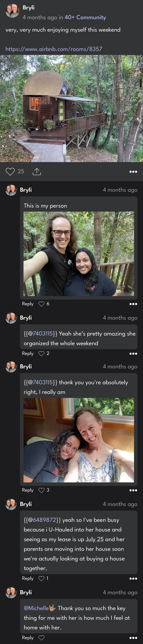Screen dimensions: 143x644
Task: Heart the 'This is my person' comment
Action: pyautogui.click(x=41, y=304)
